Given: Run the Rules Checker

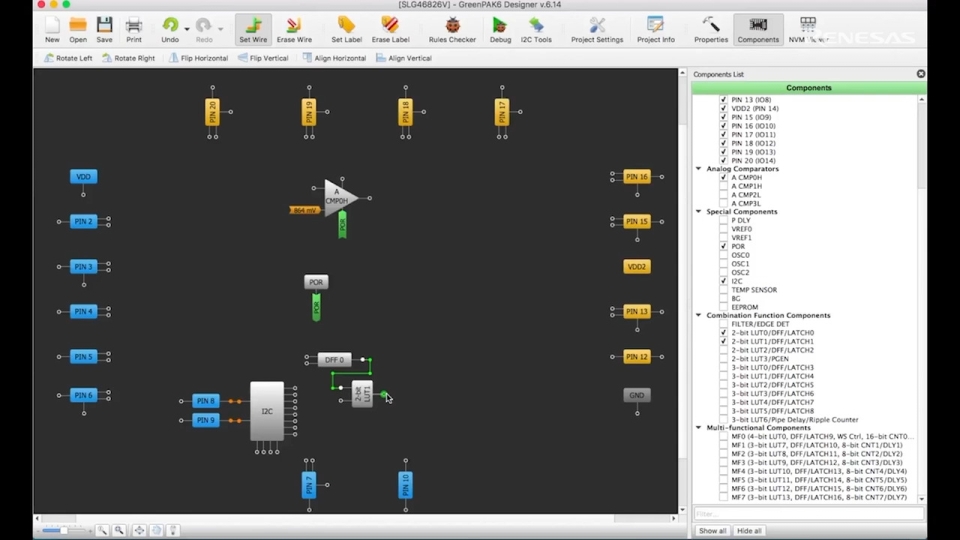Looking at the screenshot, I should [x=452, y=29].
